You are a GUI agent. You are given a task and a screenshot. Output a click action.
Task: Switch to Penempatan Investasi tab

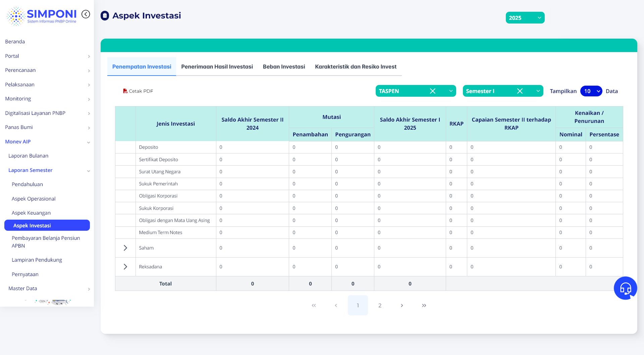pyautogui.click(x=142, y=66)
